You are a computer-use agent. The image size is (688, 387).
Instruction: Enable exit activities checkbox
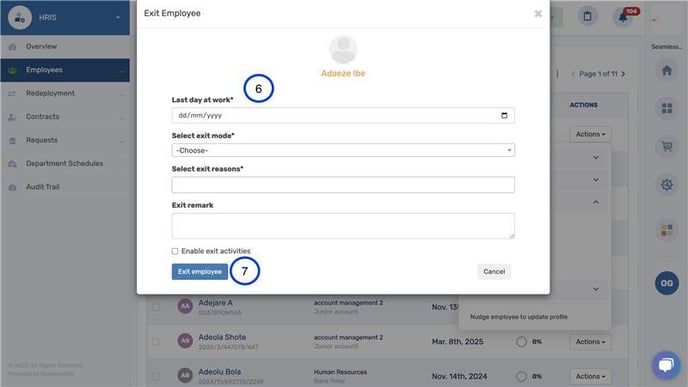[175, 251]
